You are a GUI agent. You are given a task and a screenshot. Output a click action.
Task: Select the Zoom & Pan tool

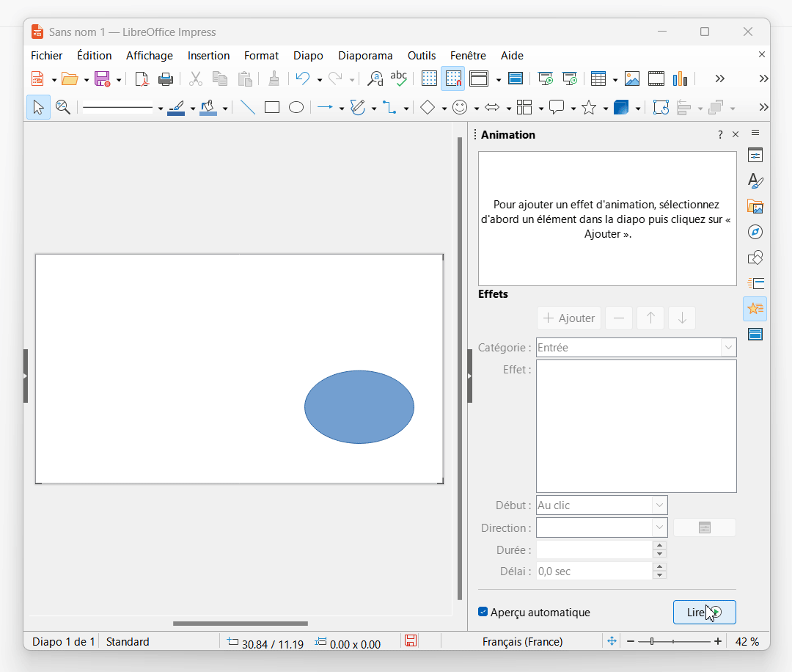[62, 107]
